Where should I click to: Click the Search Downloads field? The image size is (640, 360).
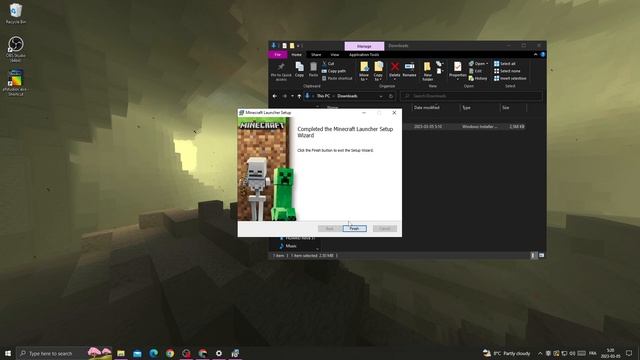[x=471, y=96]
